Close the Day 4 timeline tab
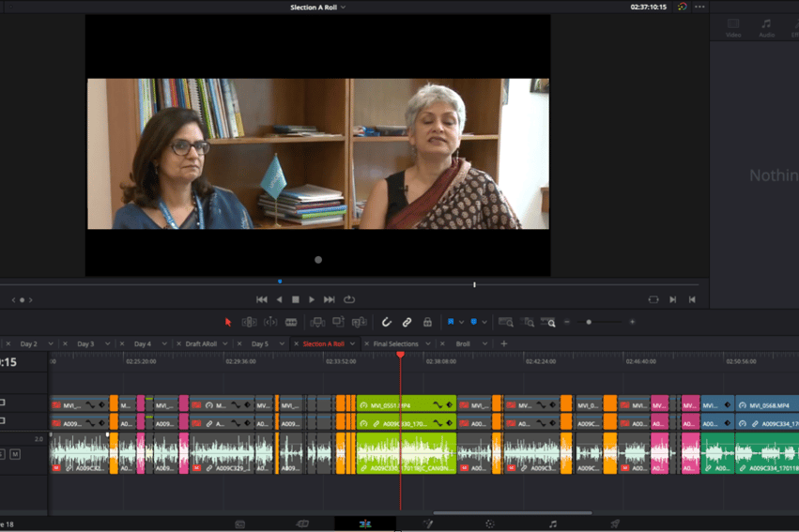Viewport: 799px width, 532px height. coord(122,344)
